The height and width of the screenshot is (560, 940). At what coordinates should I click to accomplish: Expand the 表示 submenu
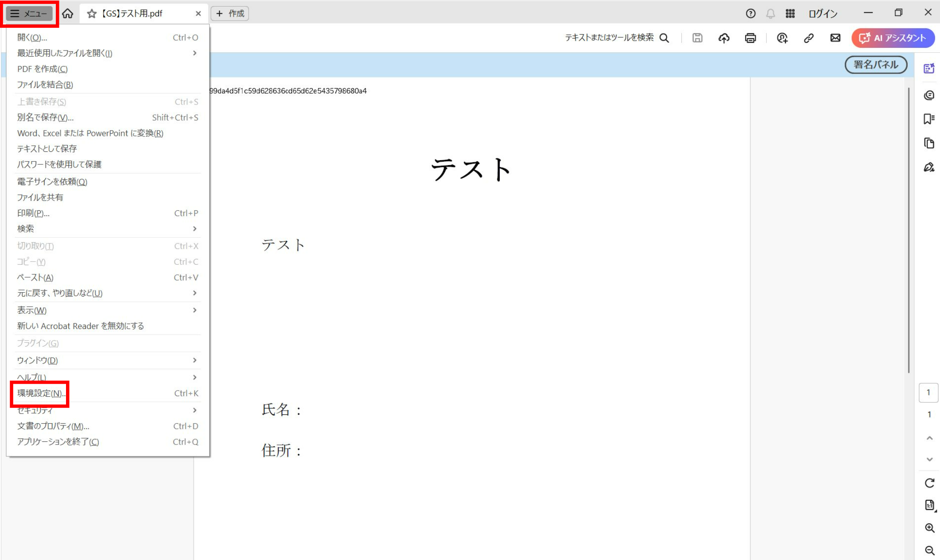pos(31,310)
